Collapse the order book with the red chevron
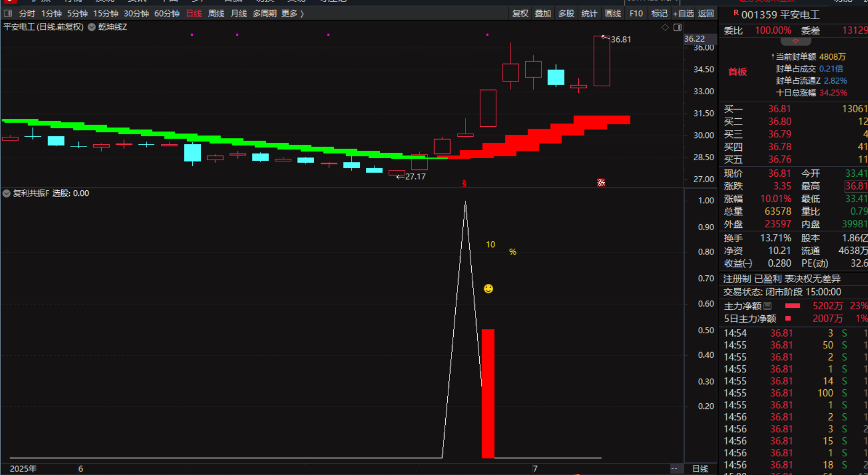 pyautogui.click(x=796, y=42)
